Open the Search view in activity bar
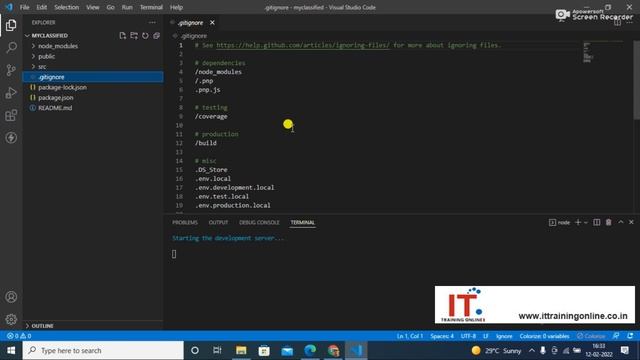640x360 pixels. 11,47
